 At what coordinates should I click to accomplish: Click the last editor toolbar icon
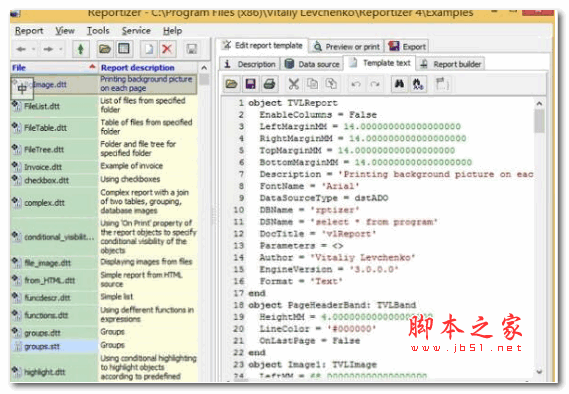click(442, 84)
